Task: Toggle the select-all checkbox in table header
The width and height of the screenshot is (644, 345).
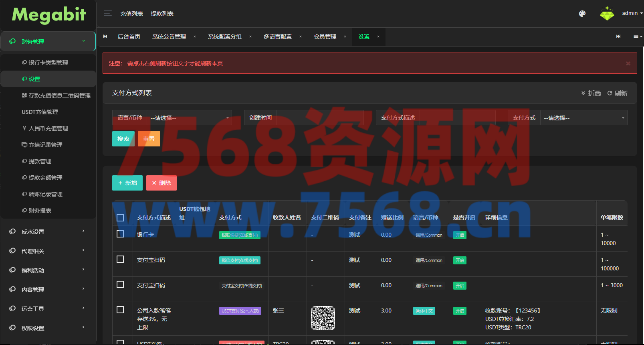Action: 120,218
